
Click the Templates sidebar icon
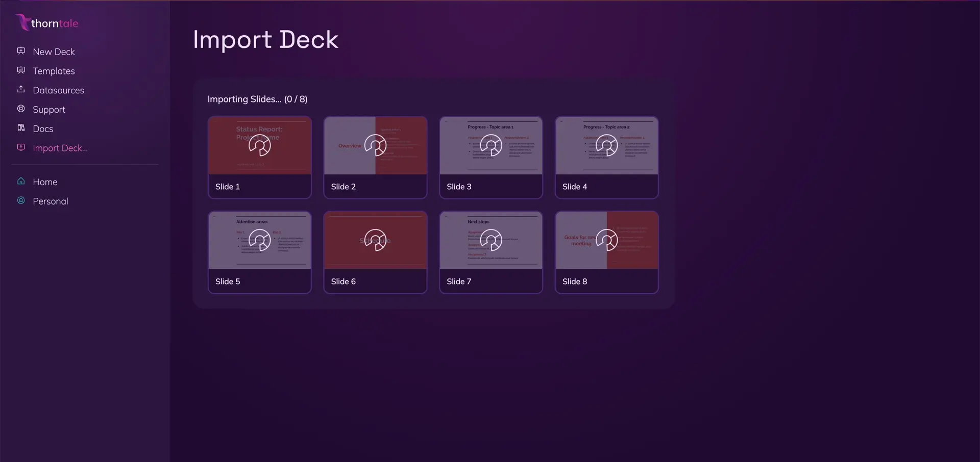tap(21, 70)
